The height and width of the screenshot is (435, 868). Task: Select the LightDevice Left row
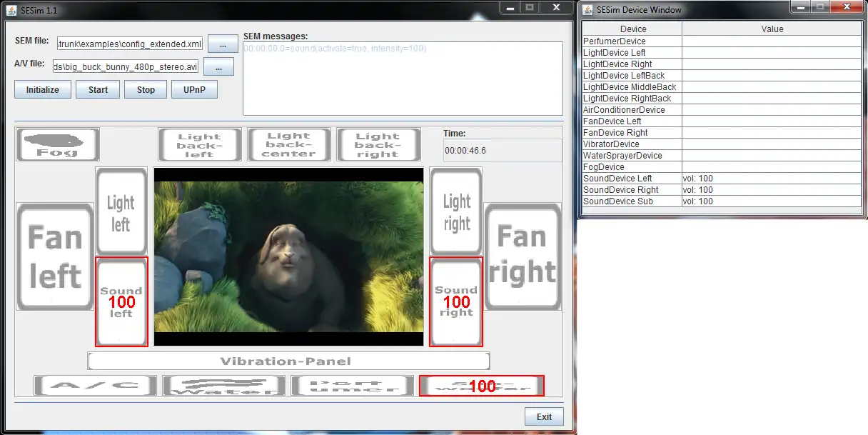722,53
